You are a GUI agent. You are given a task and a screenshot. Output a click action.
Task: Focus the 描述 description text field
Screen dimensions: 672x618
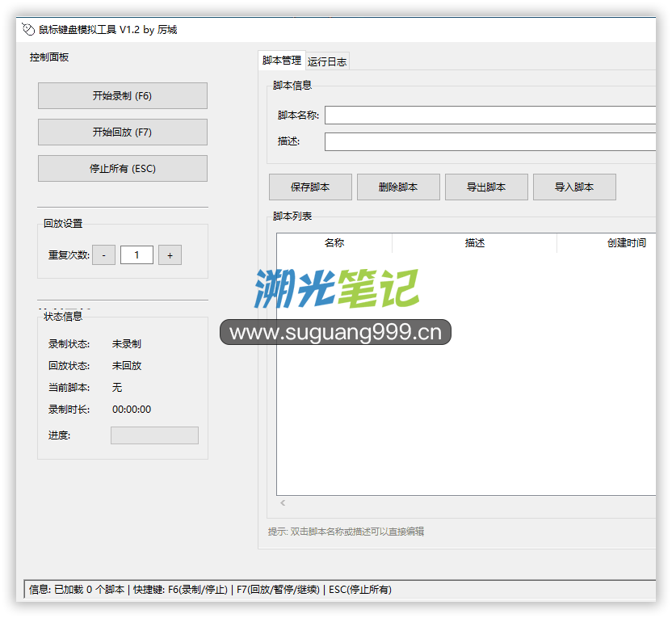pos(489,141)
